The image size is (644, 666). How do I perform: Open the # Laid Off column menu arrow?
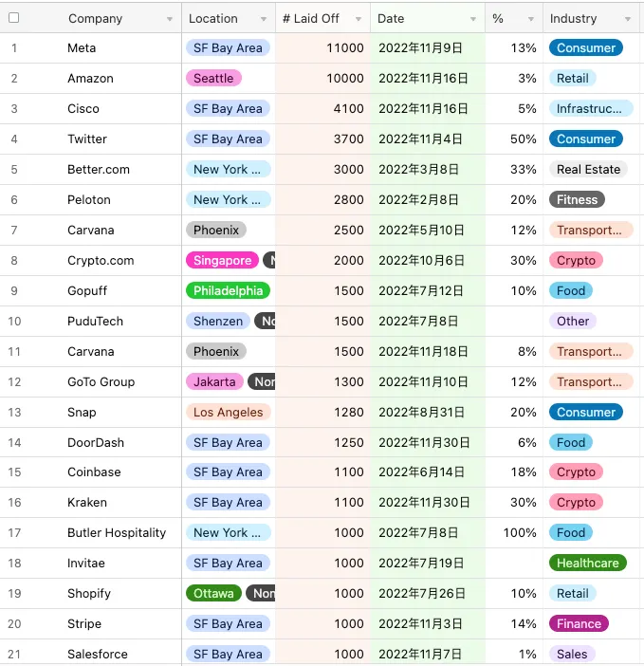pos(359,19)
